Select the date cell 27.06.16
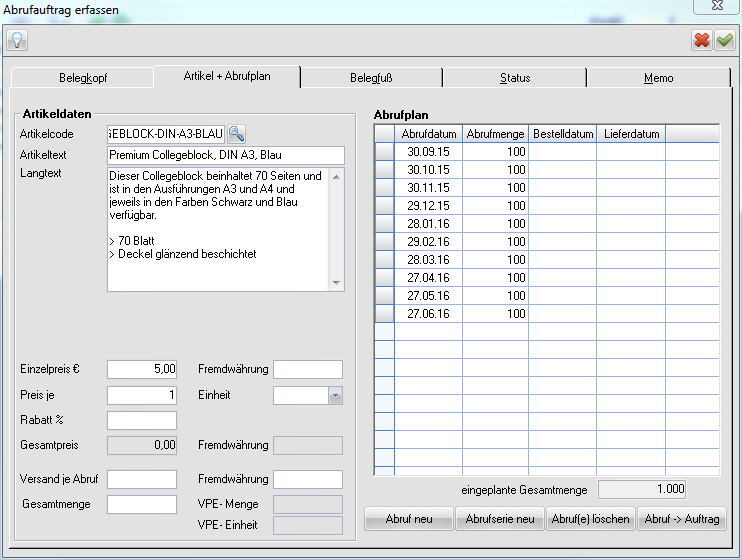742x560 pixels. [x=428, y=314]
